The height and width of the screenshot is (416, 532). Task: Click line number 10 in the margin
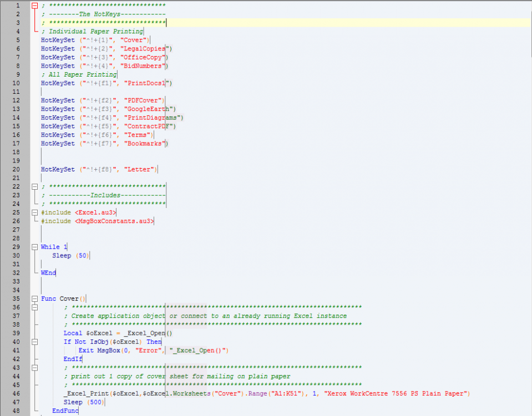point(16,83)
